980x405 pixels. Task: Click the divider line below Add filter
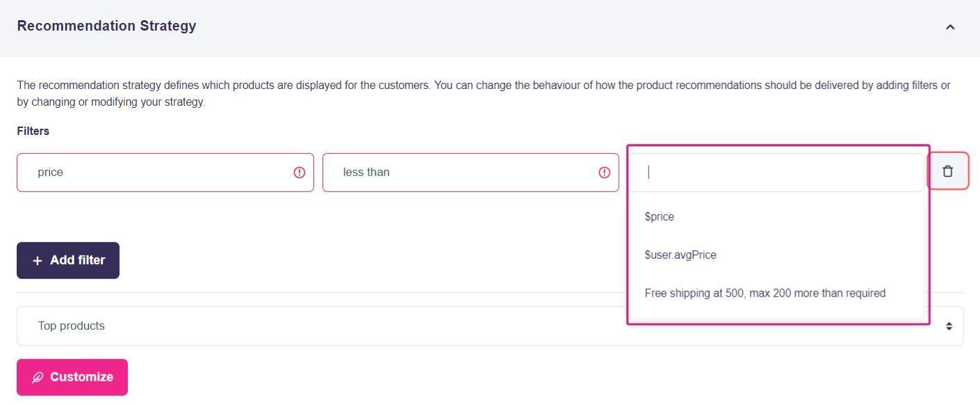348,292
